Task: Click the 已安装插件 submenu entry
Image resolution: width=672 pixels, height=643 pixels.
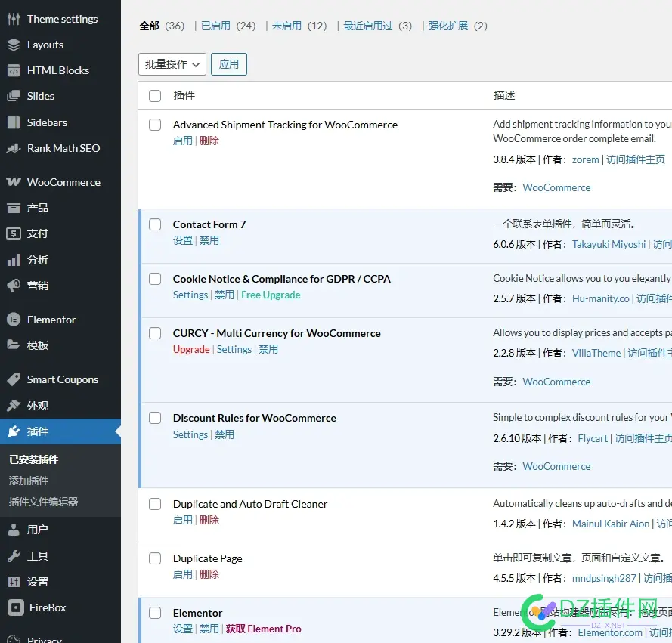Action: [30, 459]
